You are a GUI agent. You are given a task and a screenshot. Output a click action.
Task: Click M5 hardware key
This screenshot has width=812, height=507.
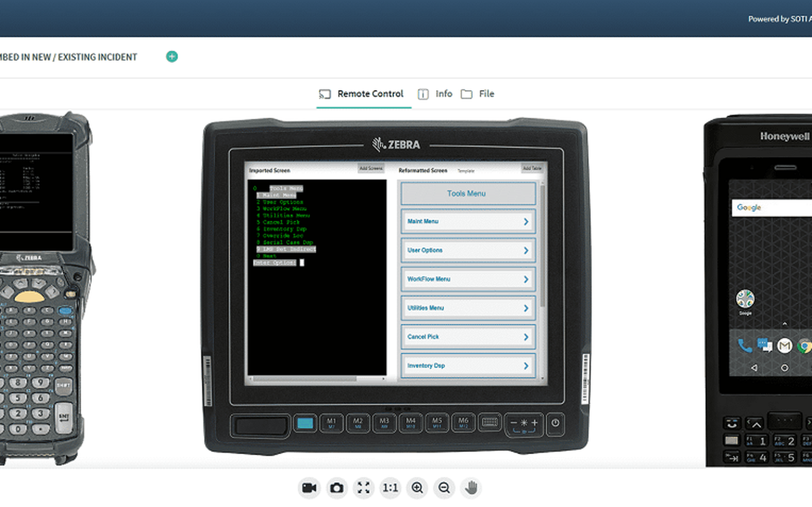click(x=437, y=423)
